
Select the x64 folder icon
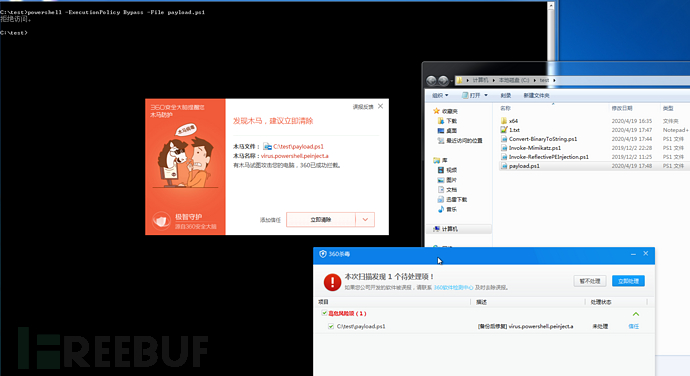(504, 121)
